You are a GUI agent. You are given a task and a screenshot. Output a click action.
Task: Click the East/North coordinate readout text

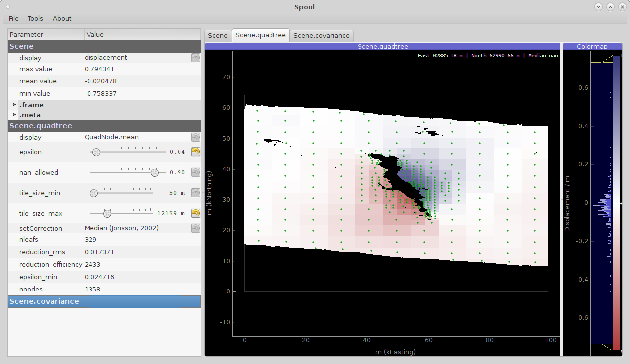point(488,56)
